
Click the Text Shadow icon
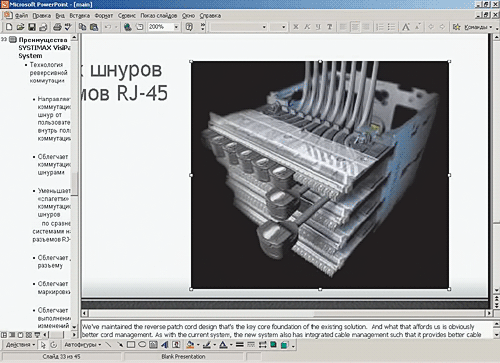click(330, 27)
